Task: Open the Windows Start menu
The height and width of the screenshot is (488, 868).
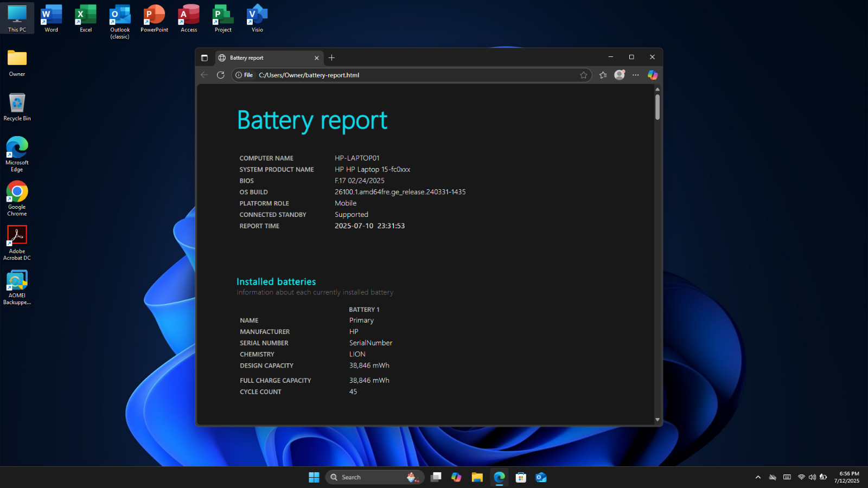Action: point(314,477)
